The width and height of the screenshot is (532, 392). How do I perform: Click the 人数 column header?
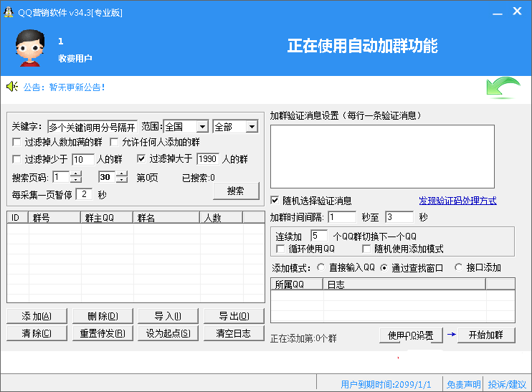(x=222, y=217)
